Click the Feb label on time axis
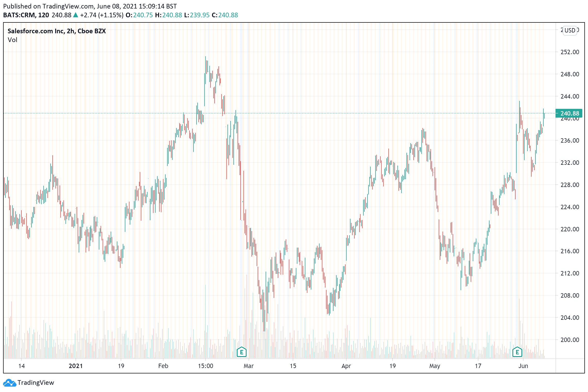 (163, 366)
